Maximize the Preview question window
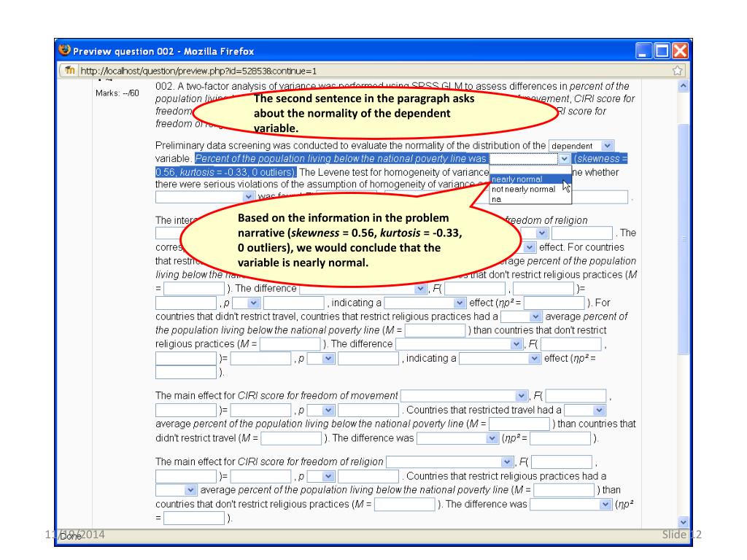 [x=662, y=50]
